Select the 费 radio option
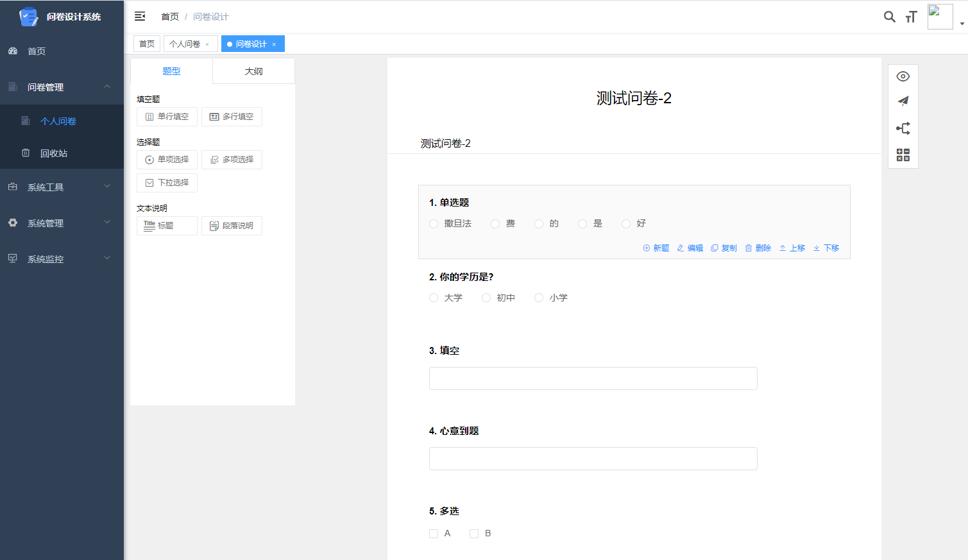The height and width of the screenshot is (560, 968). click(495, 224)
